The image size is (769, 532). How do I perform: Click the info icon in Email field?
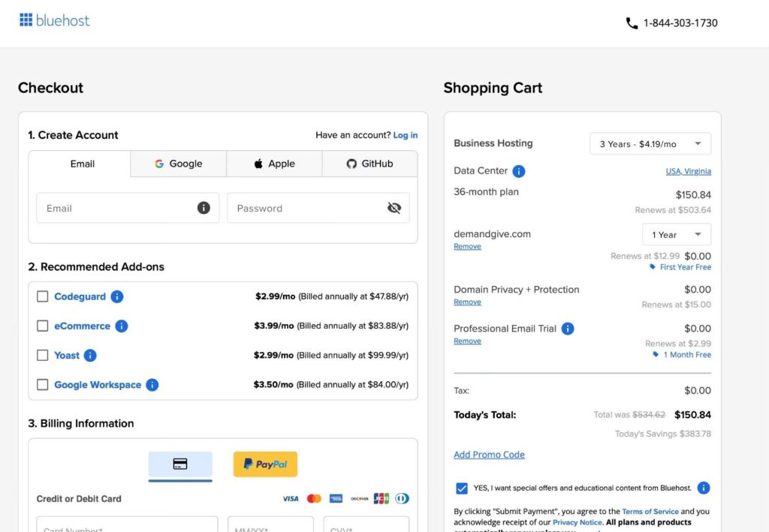tap(204, 208)
